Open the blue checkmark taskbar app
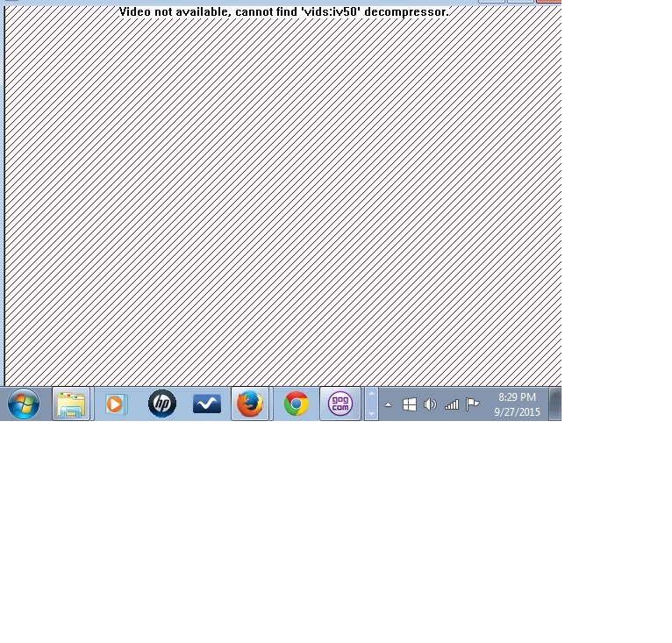 (207, 404)
